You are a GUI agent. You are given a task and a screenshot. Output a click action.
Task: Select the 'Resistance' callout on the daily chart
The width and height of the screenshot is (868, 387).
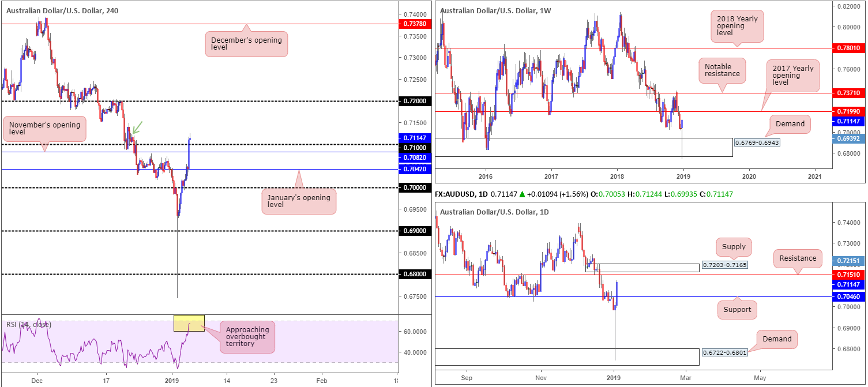tap(796, 258)
